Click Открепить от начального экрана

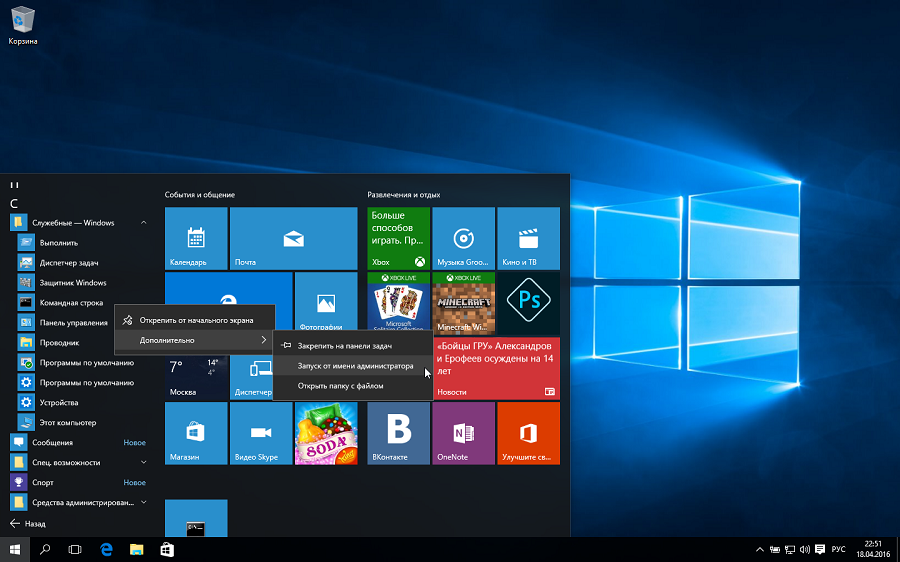196,320
